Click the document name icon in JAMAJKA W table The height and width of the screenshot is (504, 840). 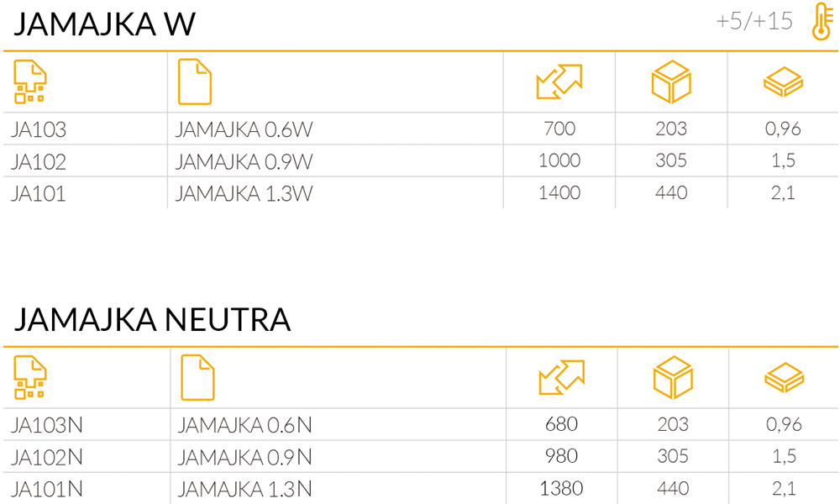point(195,81)
